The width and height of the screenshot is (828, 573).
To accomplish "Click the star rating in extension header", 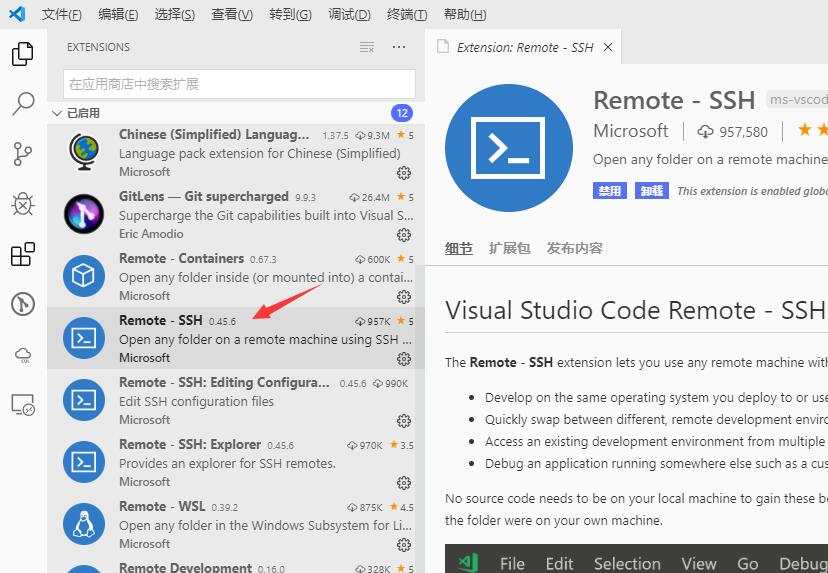I will point(812,129).
